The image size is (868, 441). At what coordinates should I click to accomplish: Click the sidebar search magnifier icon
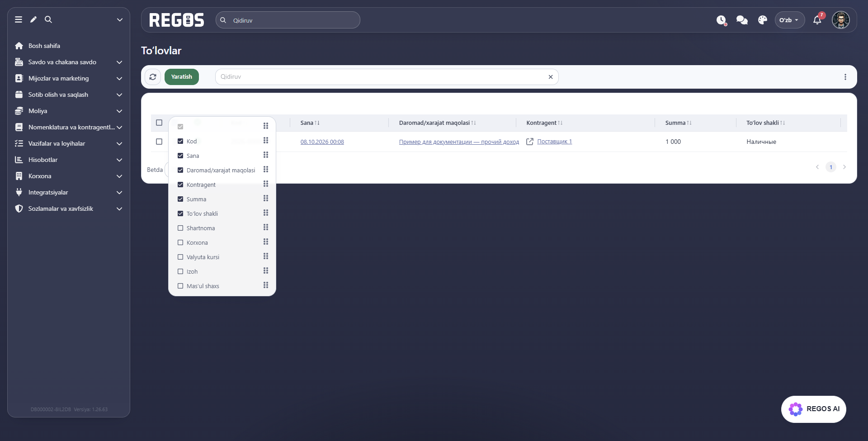click(x=48, y=19)
